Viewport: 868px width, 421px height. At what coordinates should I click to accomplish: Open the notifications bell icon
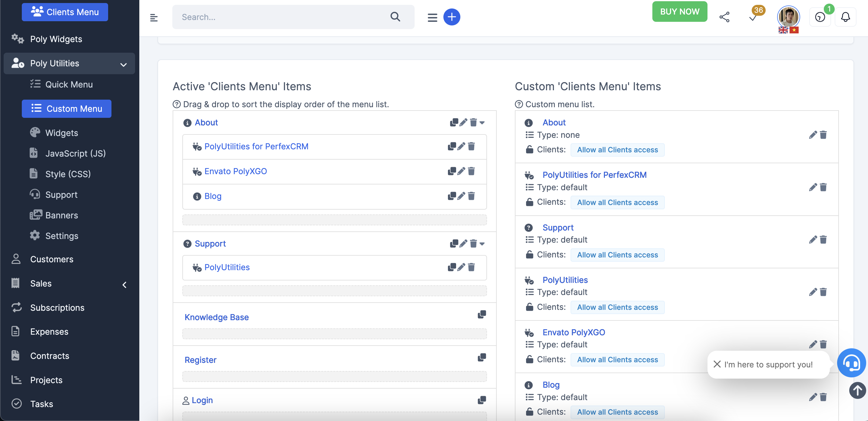click(846, 17)
